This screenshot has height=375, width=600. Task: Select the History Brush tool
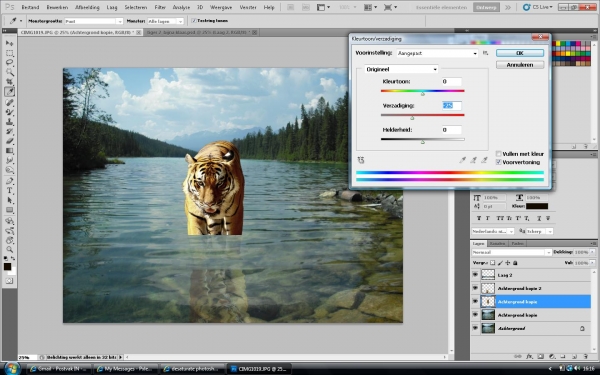(9, 131)
